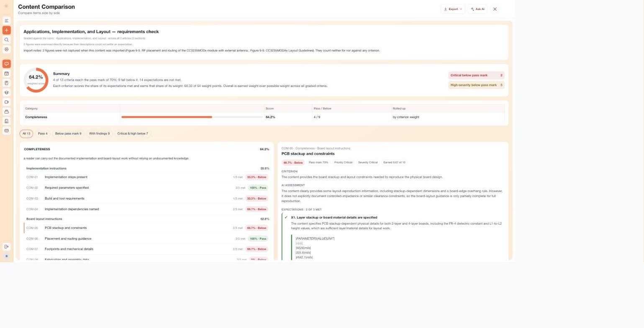Click the logout icon in the sidebar
The height and width of the screenshot is (328, 644).
tap(6, 247)
